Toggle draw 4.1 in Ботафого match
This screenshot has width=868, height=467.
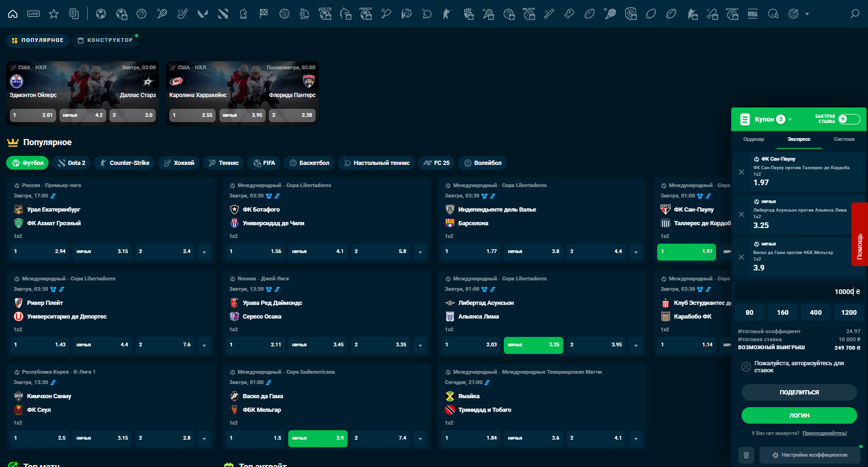[x=318, y=252]
